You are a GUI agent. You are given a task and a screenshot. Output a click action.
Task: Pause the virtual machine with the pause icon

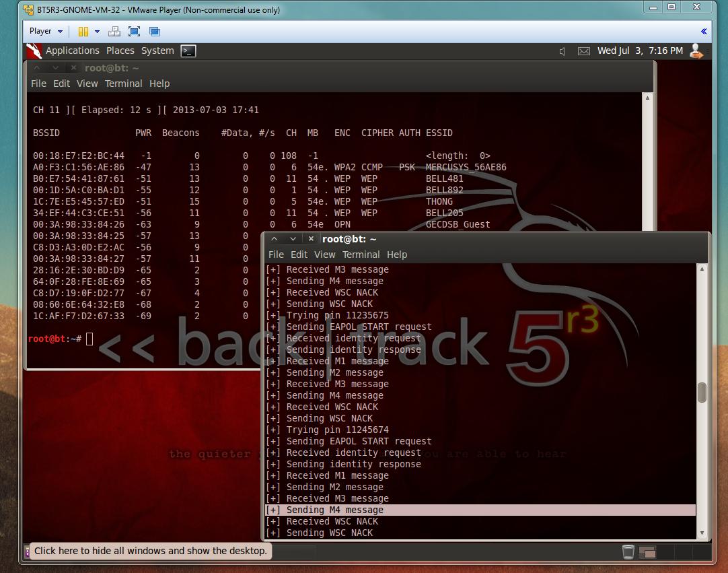[83, 32]
